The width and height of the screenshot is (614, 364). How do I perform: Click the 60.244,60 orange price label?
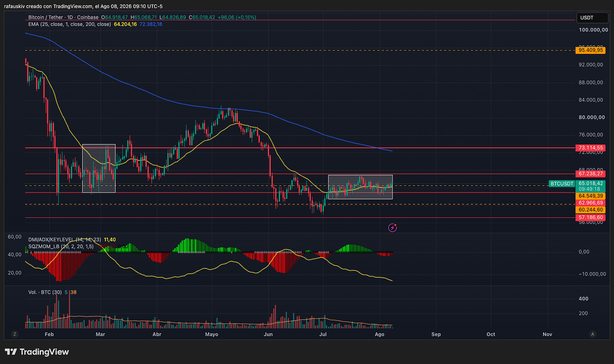point(591,209)
